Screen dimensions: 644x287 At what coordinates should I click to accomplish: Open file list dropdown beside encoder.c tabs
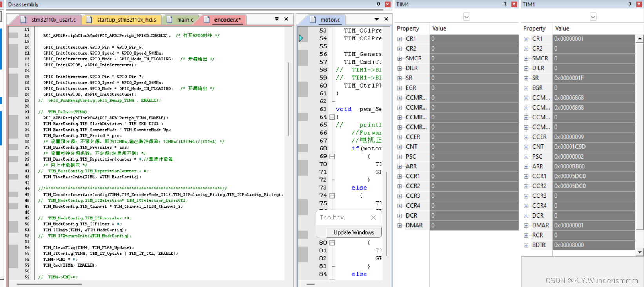click(x=277, y=19)
